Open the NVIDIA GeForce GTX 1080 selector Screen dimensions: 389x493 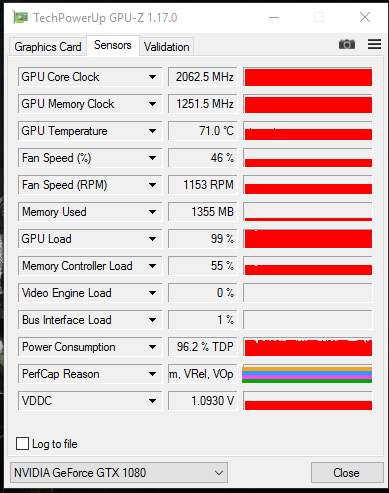[x=119, y=472]
